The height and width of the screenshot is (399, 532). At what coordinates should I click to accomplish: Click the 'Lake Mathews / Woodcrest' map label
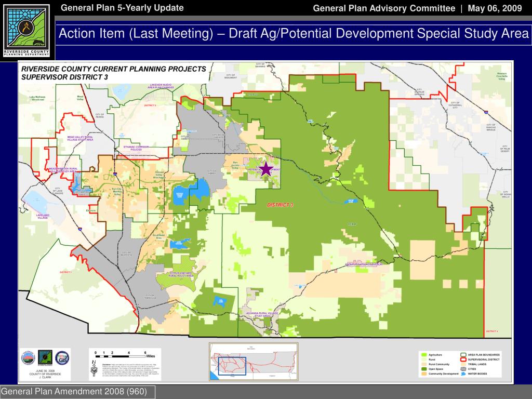point(37,98)
